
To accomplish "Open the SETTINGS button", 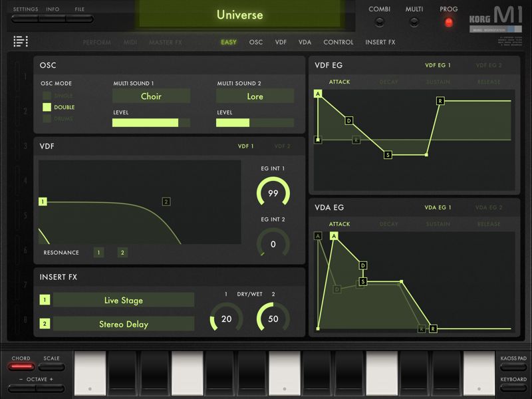I will click(25, 19).
